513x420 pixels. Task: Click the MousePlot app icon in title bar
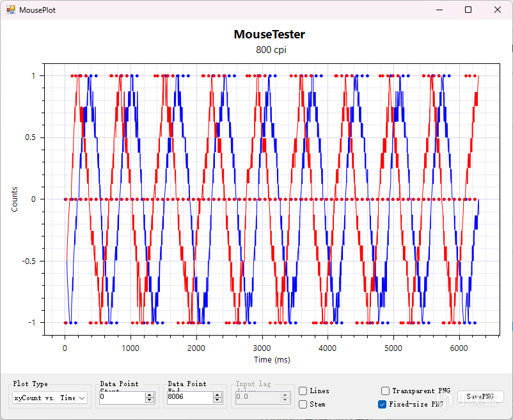click(x=10, y=10)
